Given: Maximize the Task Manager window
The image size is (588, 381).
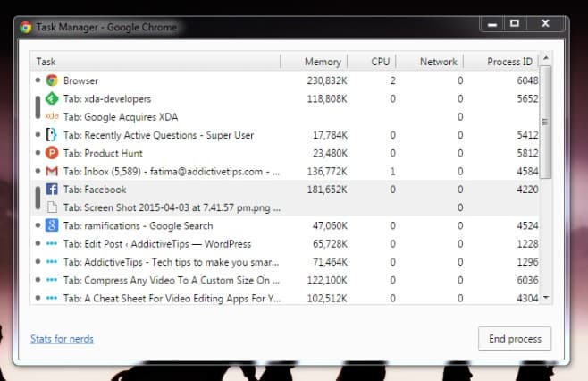Looking at the screenshot, I should pyautogui.click(x=515, y=23).
